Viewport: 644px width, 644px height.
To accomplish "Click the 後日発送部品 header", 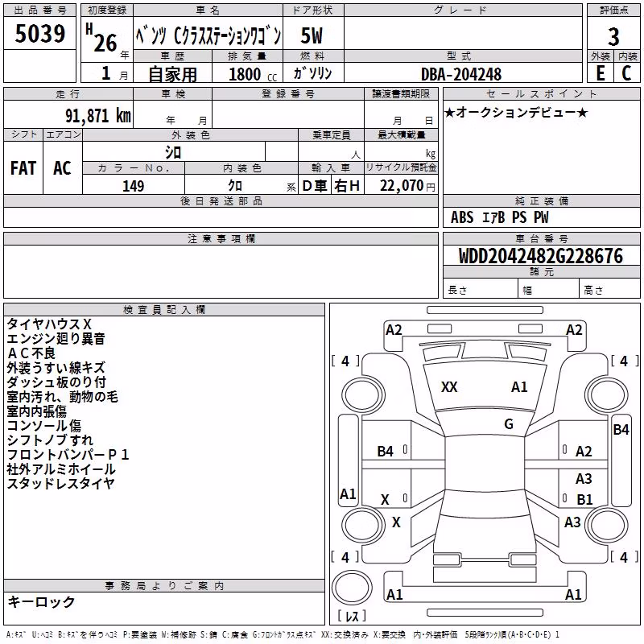I will coord(221,200).
